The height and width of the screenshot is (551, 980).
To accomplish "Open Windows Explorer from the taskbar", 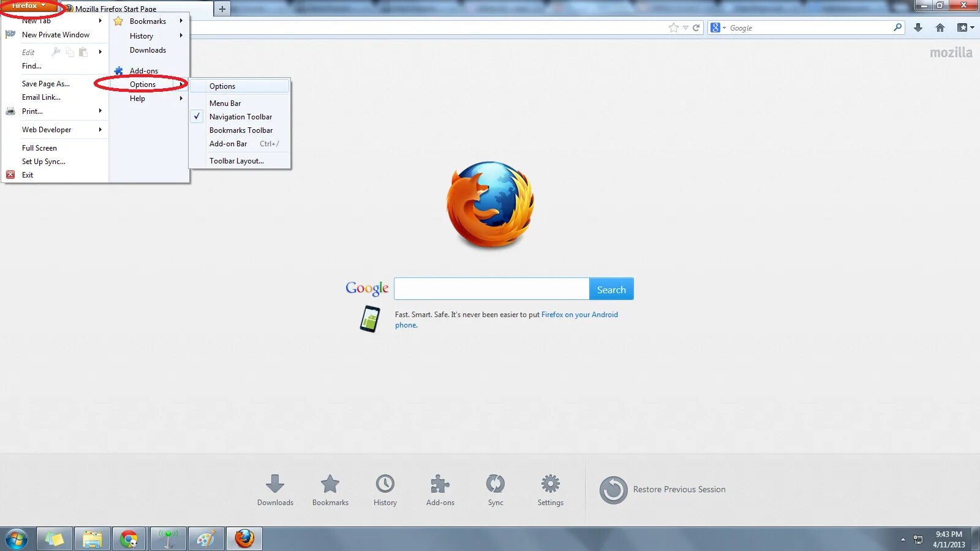I will [92, 539].
